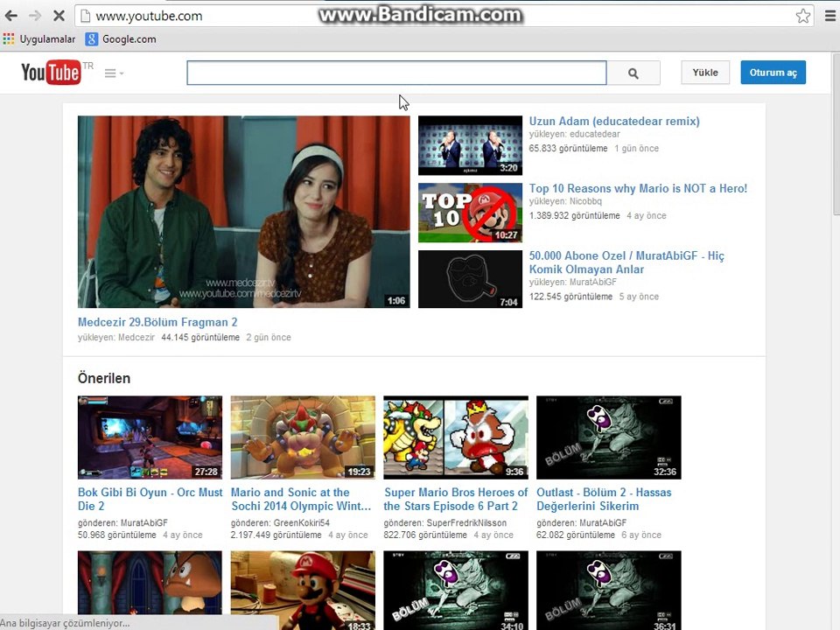Click the address bar URL
840x630 pixels.
click(x=149, y=16)
